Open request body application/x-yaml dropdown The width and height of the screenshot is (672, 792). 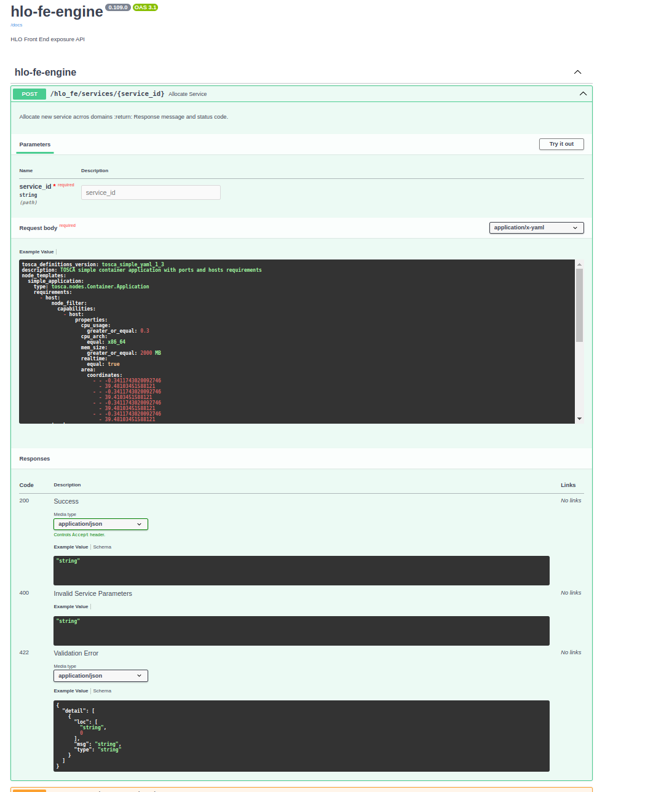[x=537, y=228]
